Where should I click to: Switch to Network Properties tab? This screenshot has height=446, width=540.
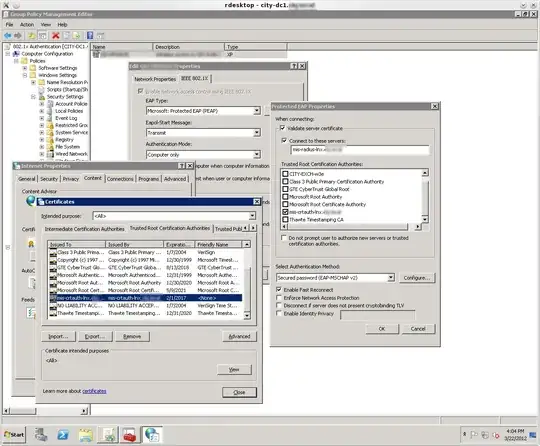(155, 79)
